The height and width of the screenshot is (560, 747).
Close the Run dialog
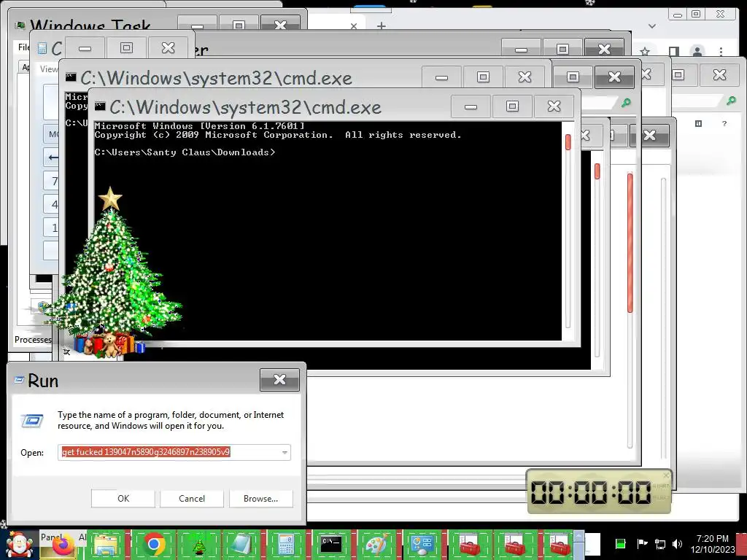(279, 379)
